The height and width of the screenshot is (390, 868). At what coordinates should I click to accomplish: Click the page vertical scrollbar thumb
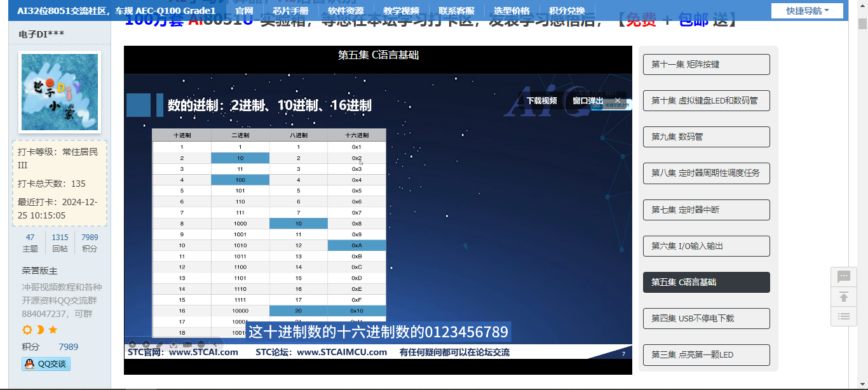point(862,24)
